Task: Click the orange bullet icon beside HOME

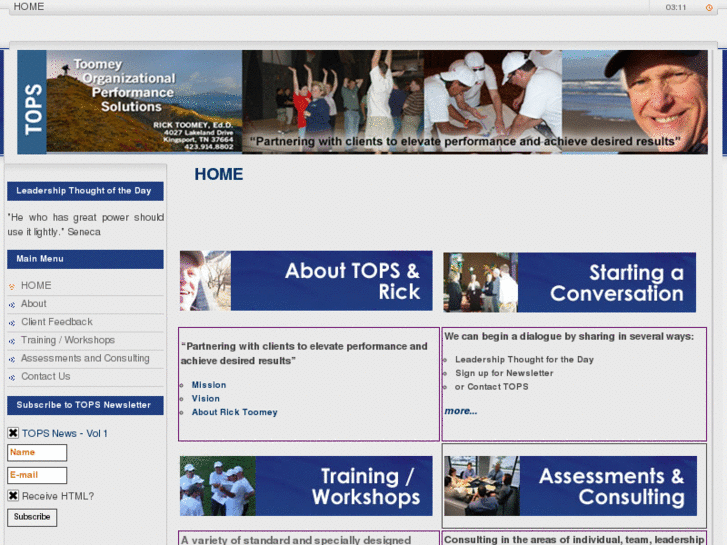Action: [x=12, y=287]
